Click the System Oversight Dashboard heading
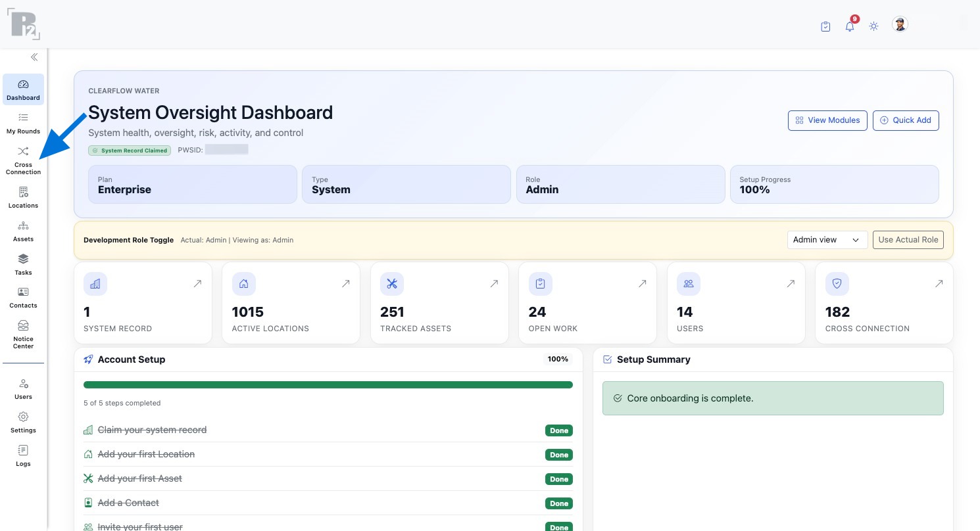 pyautogui.click(x=210, y=112)
